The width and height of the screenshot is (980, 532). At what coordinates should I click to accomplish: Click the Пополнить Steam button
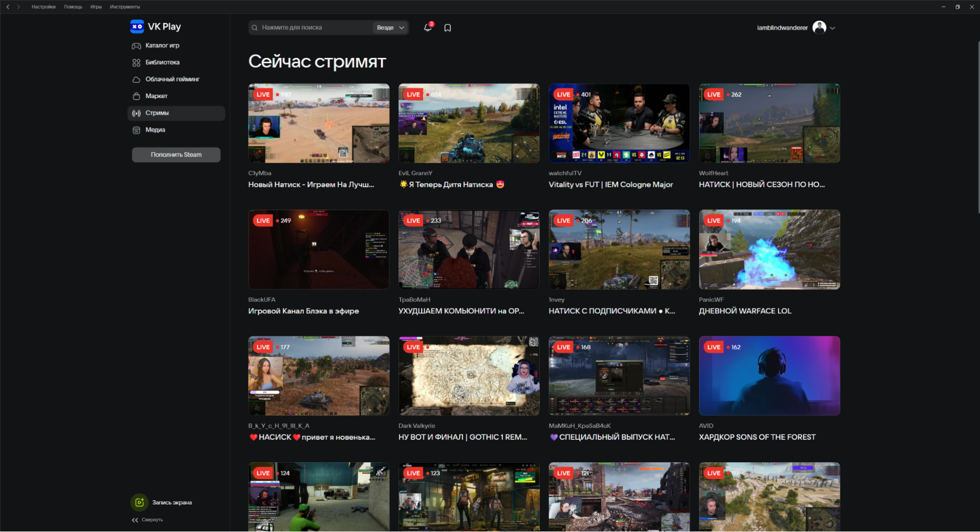coord(176,155)
